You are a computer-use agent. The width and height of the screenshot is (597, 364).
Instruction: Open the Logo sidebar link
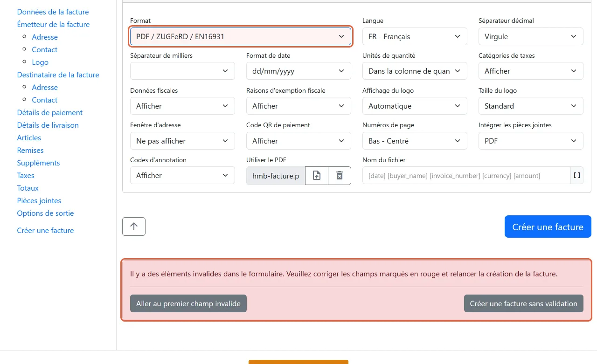40,62
